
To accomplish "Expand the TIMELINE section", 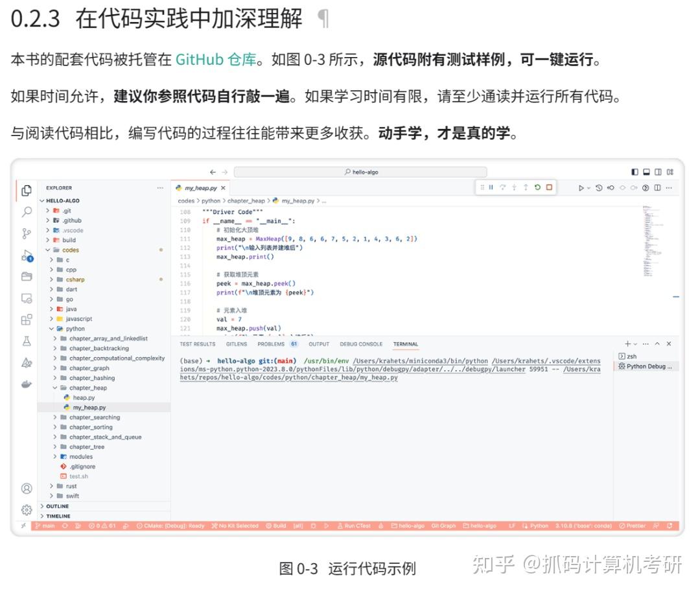I will [x=58, y=516].
